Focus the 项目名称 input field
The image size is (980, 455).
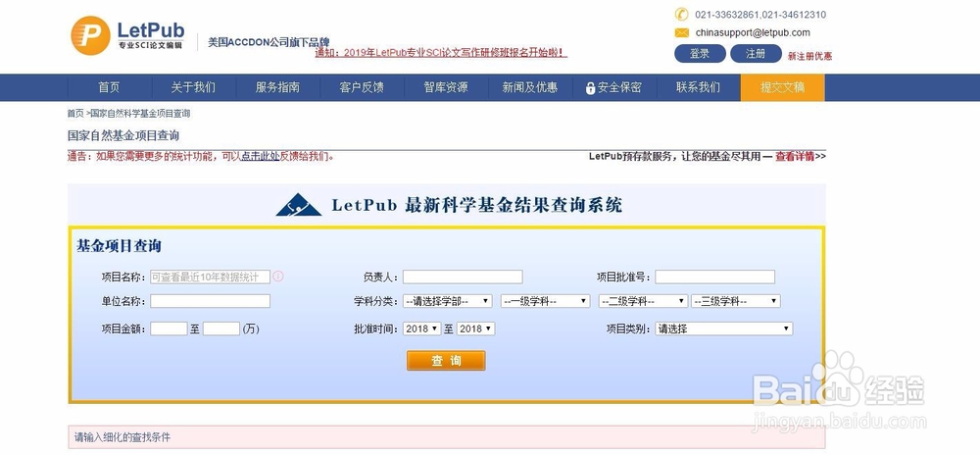coord(210,277)
